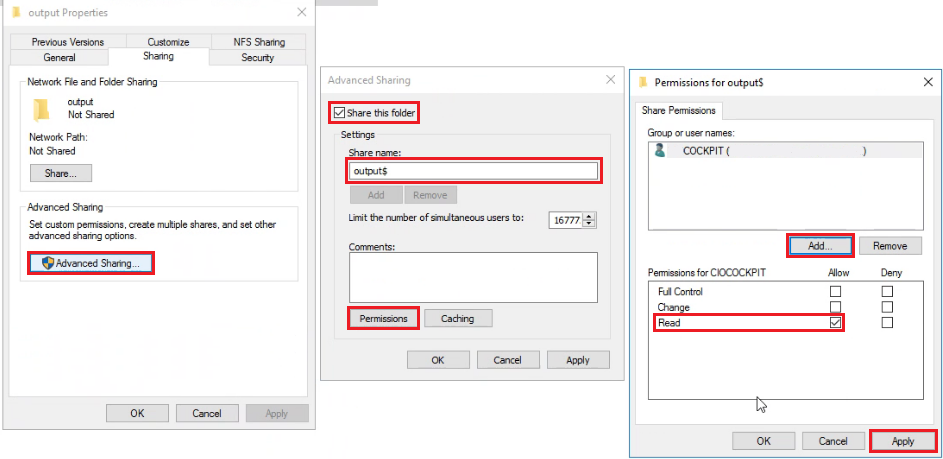
Task: Click OK in Advanced Sharing dialog
Action: coord(438,360)
